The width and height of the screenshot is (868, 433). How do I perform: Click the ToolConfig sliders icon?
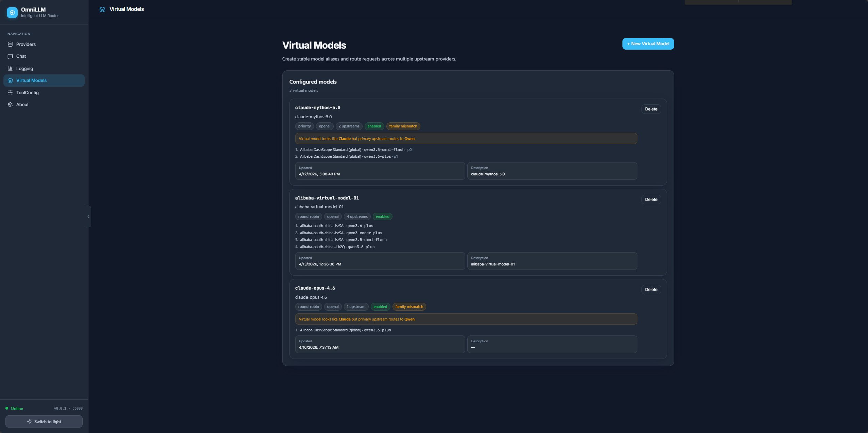tap(10, 92)
